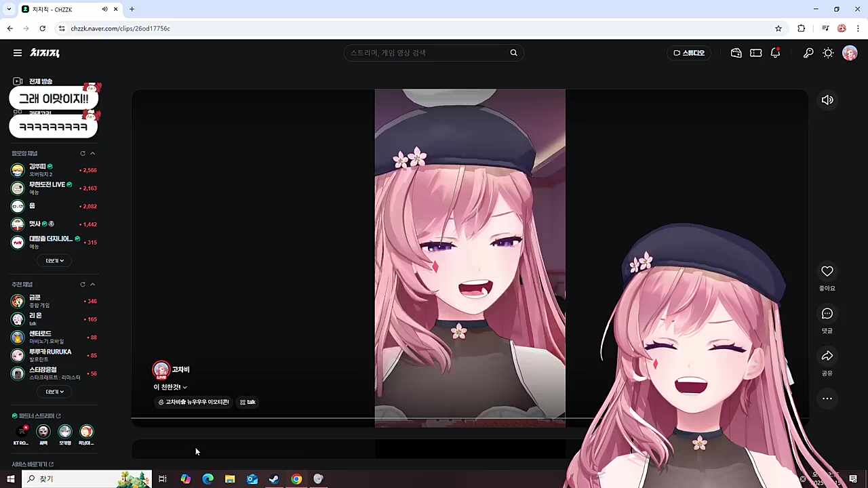This screenshot has height=488, width=868.
Task: Open the notifications bell
Action: (x=775, y=53)
